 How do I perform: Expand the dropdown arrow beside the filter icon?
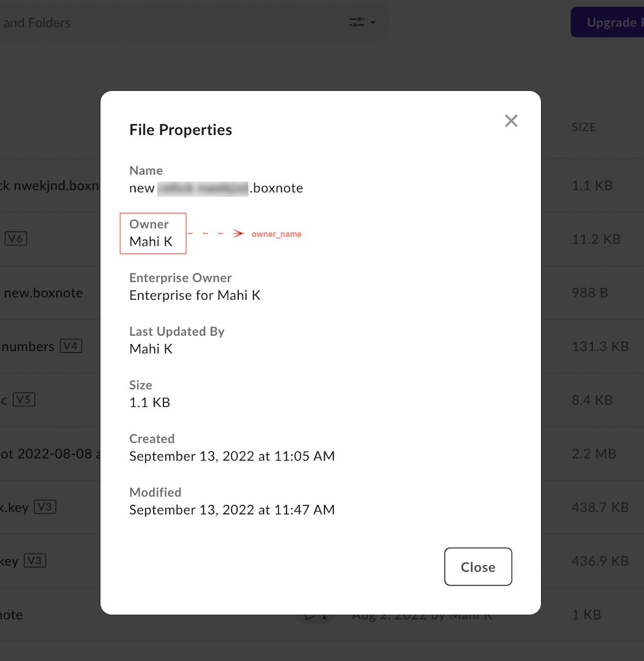373,22
